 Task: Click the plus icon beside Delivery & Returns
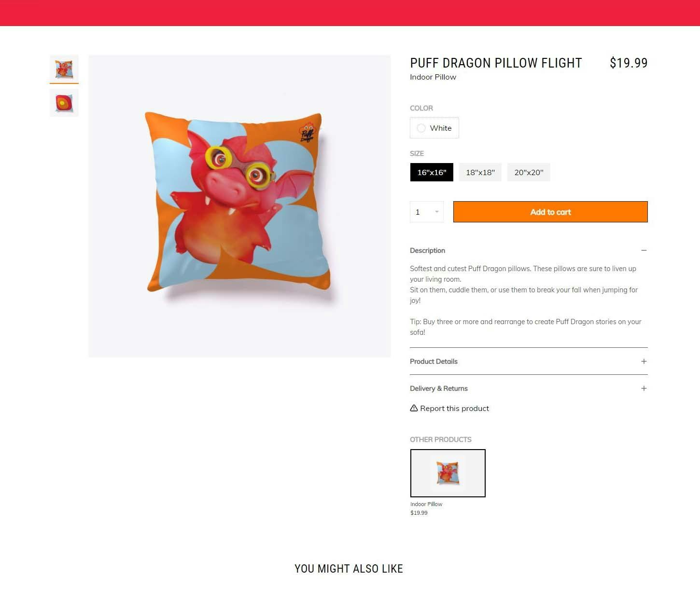[644, 388]
